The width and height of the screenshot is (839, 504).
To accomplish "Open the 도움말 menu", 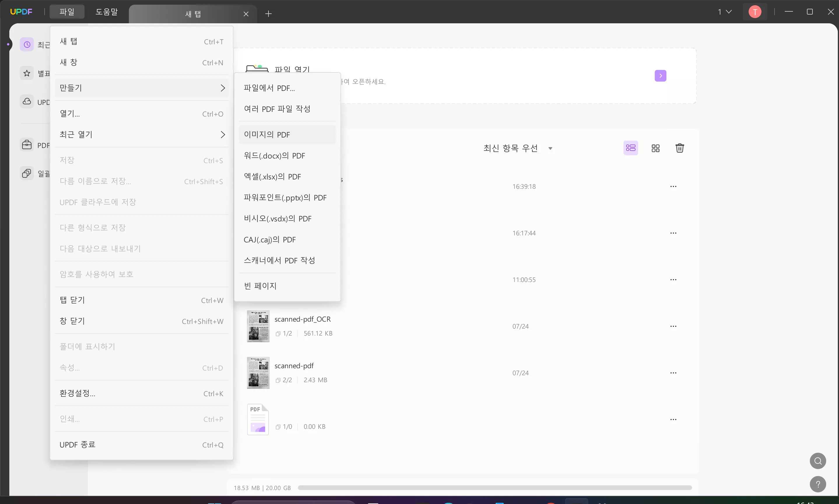I will 106,12.
